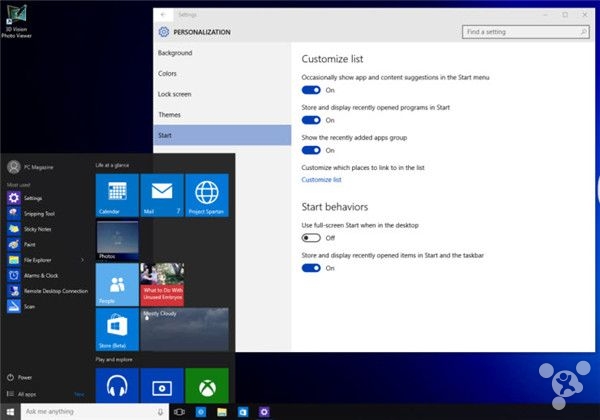Open the Photos tile thumbnail
Screen dimensions: 600x420
[x=116, y=239]
